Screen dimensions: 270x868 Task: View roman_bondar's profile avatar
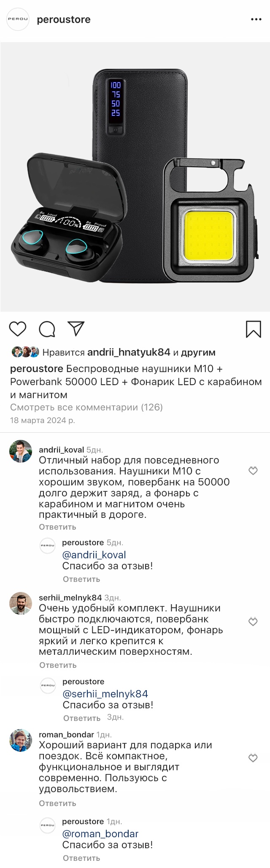[x=21, y=740]
